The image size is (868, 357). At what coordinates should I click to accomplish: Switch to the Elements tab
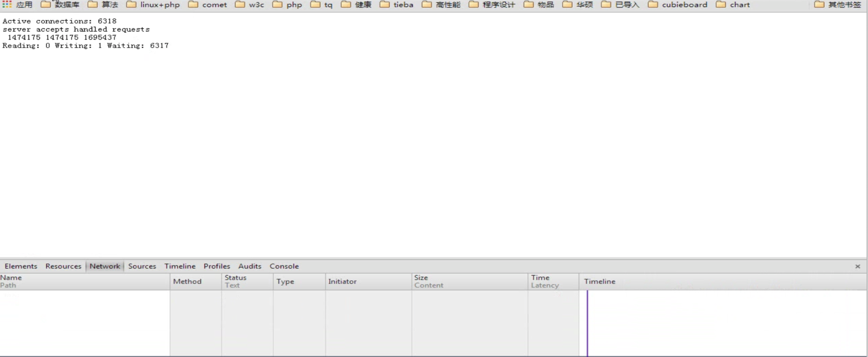click(21, 266)
